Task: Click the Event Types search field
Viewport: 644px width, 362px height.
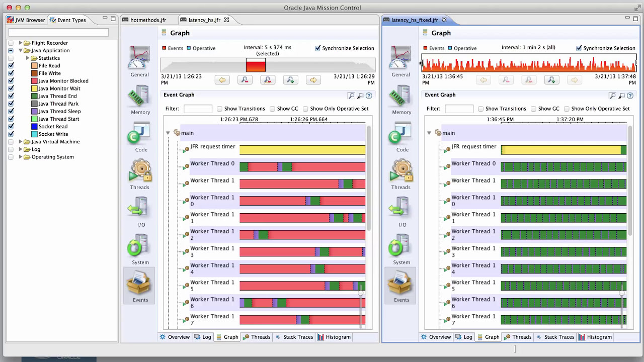Action: [x=58, y=32]
